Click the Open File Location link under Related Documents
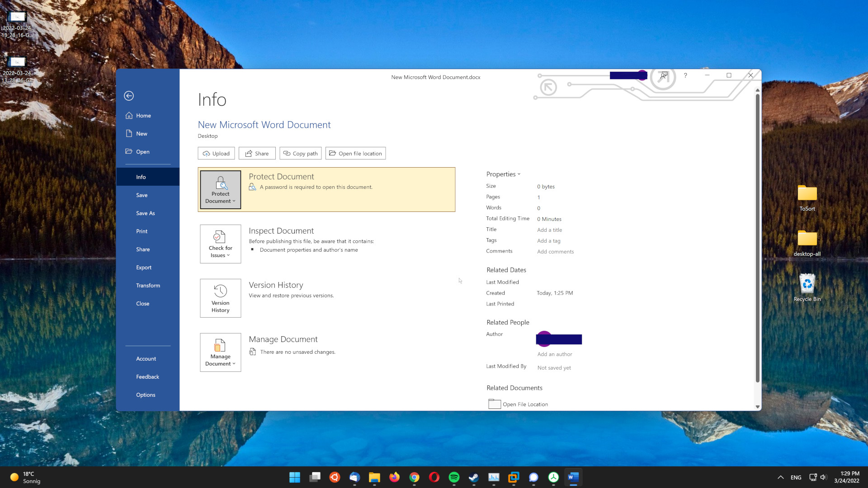The image size is (868, 488). (525, 404)
